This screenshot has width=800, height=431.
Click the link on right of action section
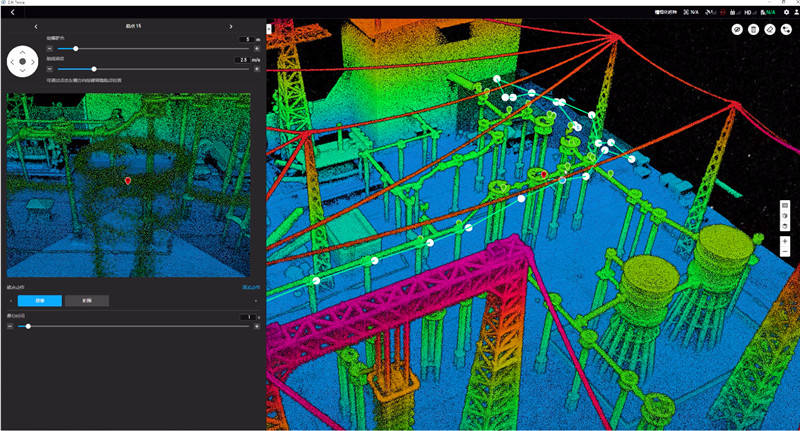pos(250,287)
